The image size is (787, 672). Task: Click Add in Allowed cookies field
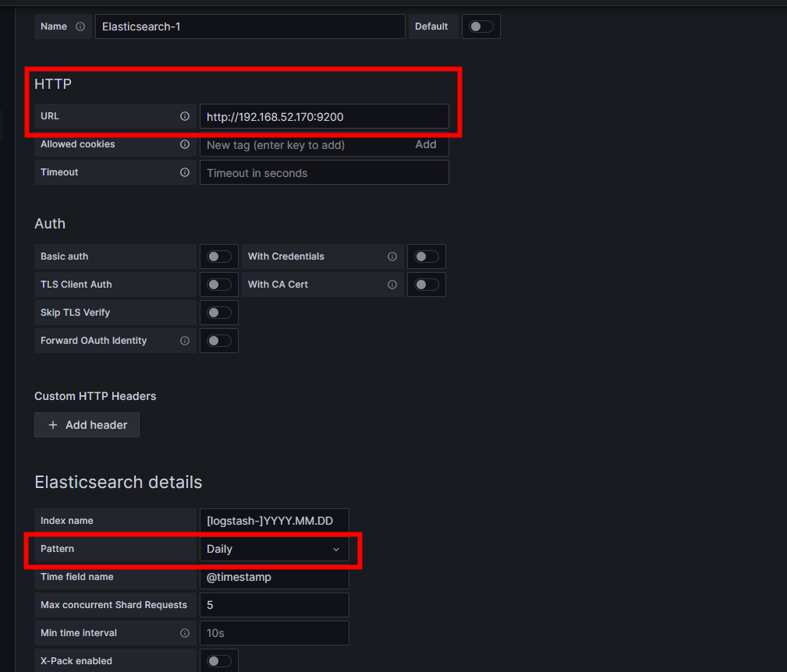tap(426, 144)
